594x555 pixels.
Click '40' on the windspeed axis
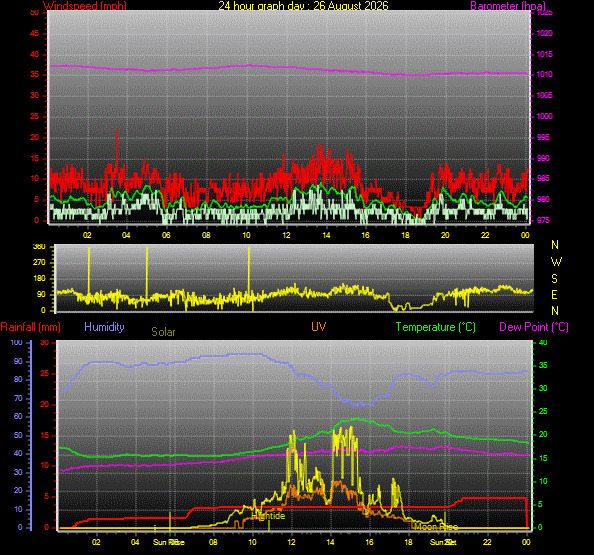click(x=34, y=54)
